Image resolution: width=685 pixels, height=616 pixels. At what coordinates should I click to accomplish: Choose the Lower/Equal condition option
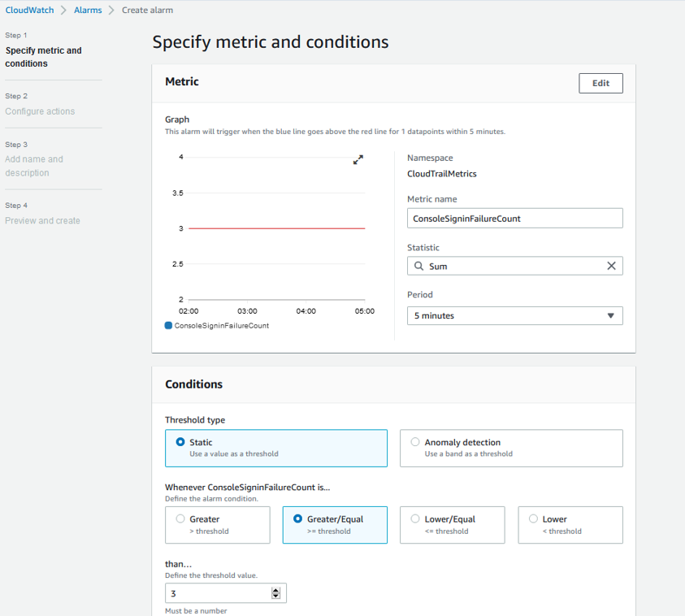click(x=415, y=518)
